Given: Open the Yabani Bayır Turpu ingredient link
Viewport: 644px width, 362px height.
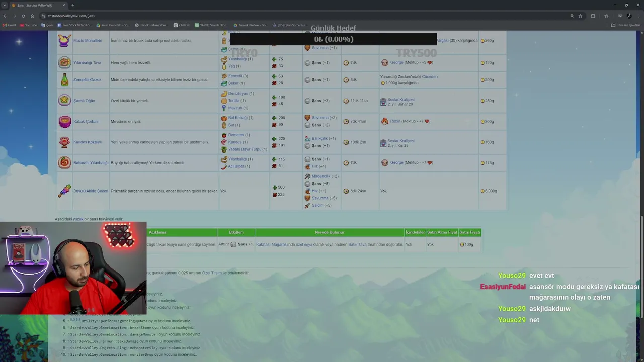Looking at the screenshot, I should click(x=245, y=149).
